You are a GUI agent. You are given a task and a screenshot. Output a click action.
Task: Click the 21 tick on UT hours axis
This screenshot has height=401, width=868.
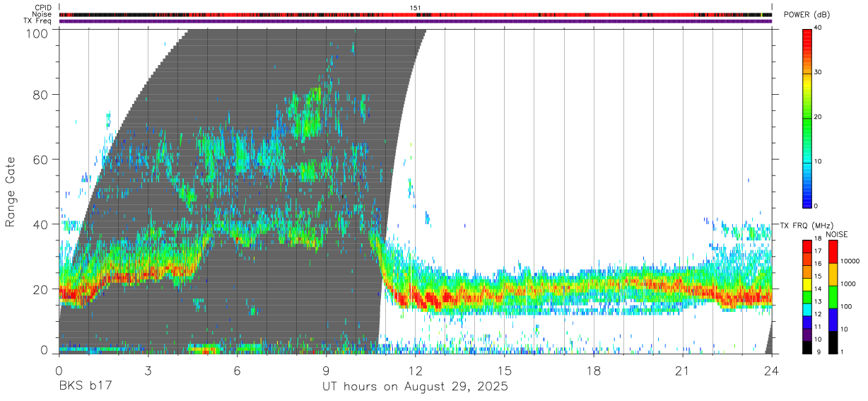(x=683, y=371)
